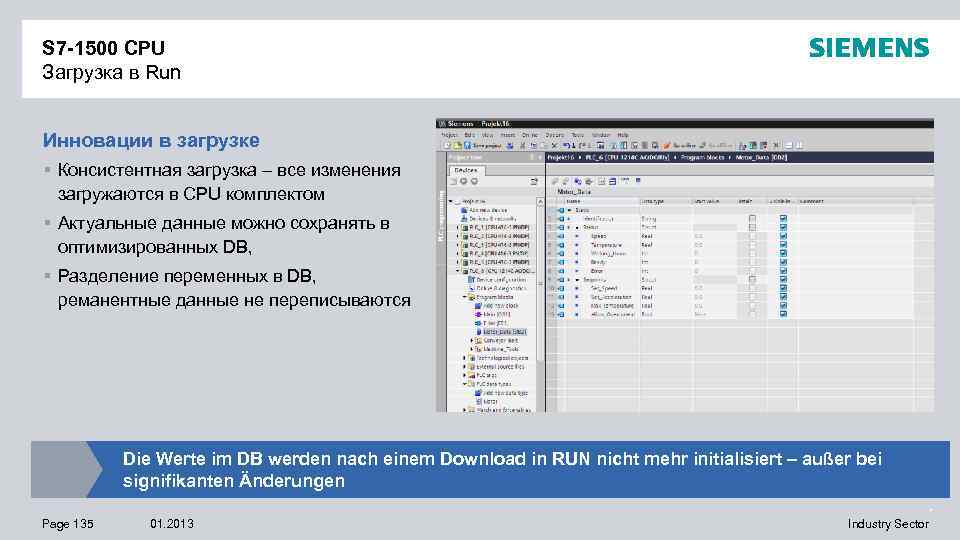Toggle Visible in HMI checkbox for Set_Speed row
The image size is (960, 540).
click(783, 288)
